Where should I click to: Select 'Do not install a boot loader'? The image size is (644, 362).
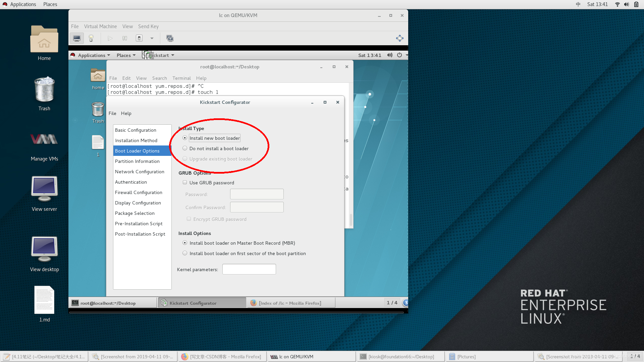[x=185, y=148]
